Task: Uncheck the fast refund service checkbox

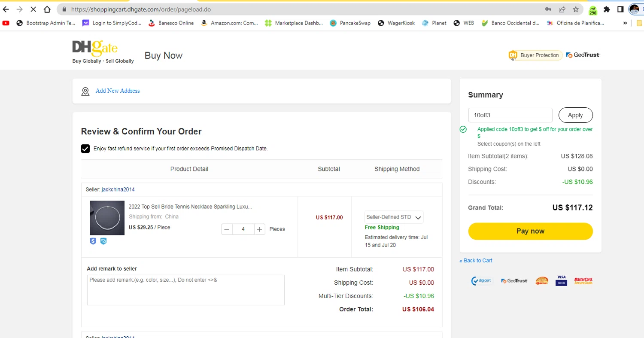Action: tap(85, 149)
